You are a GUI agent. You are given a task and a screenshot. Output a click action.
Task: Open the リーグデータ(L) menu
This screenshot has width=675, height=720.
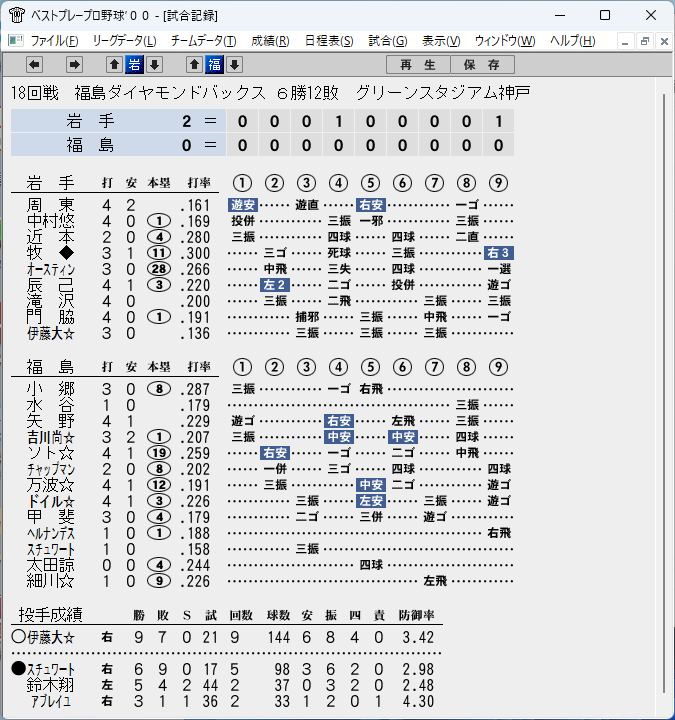click(124, 41)
